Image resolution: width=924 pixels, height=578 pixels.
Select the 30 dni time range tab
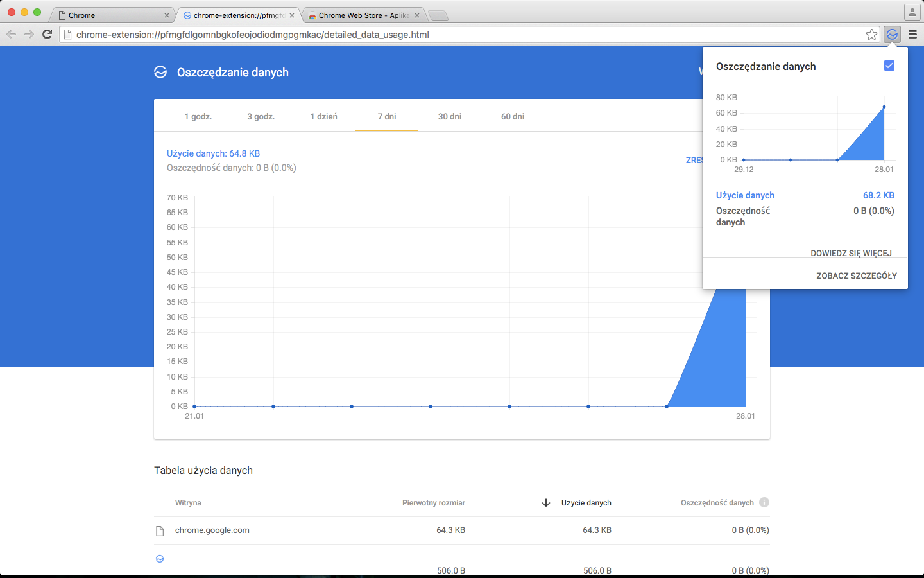450,116
